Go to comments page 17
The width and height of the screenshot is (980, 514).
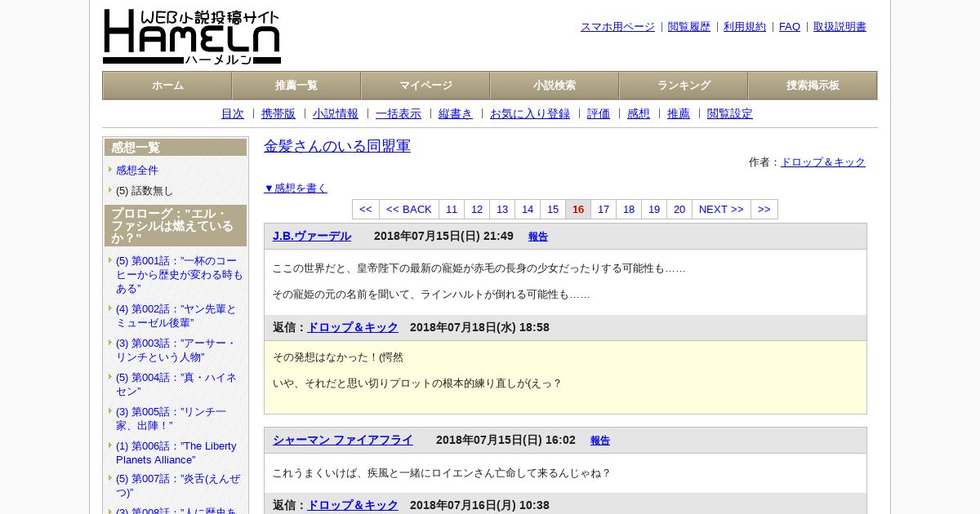click(x=604, y=210)
